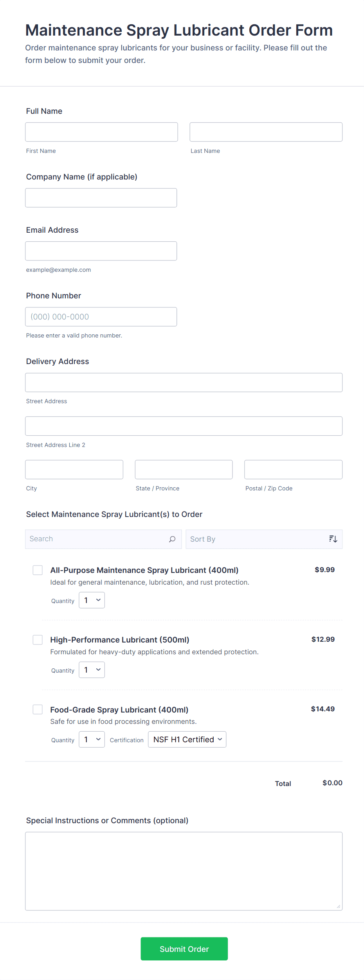Select the Email Address field

[101, 251]
